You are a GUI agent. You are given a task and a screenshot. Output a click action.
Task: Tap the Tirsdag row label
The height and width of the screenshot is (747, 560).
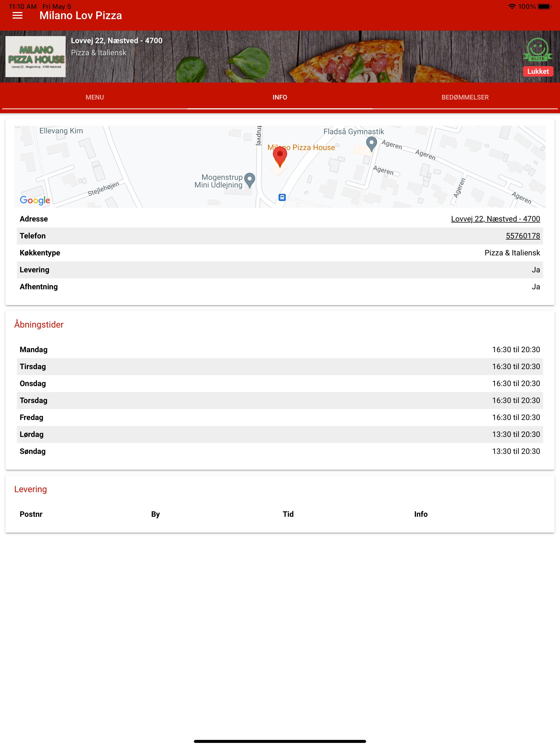click(33, 366)
